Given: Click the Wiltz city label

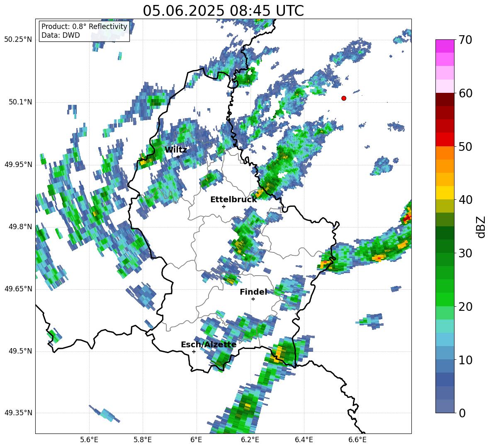Looking at the screenshot, I should pos(176,150).
